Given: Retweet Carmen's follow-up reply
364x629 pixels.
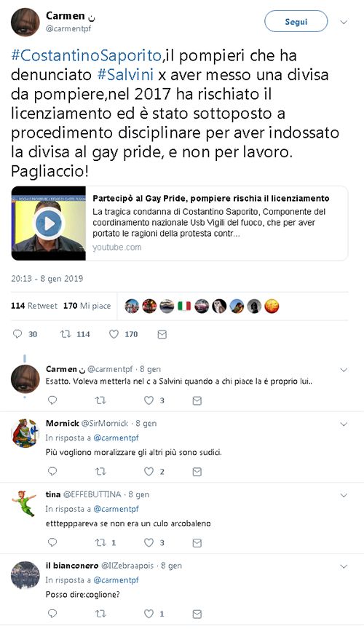Looking at the screenshot, I should click(100, 400).
